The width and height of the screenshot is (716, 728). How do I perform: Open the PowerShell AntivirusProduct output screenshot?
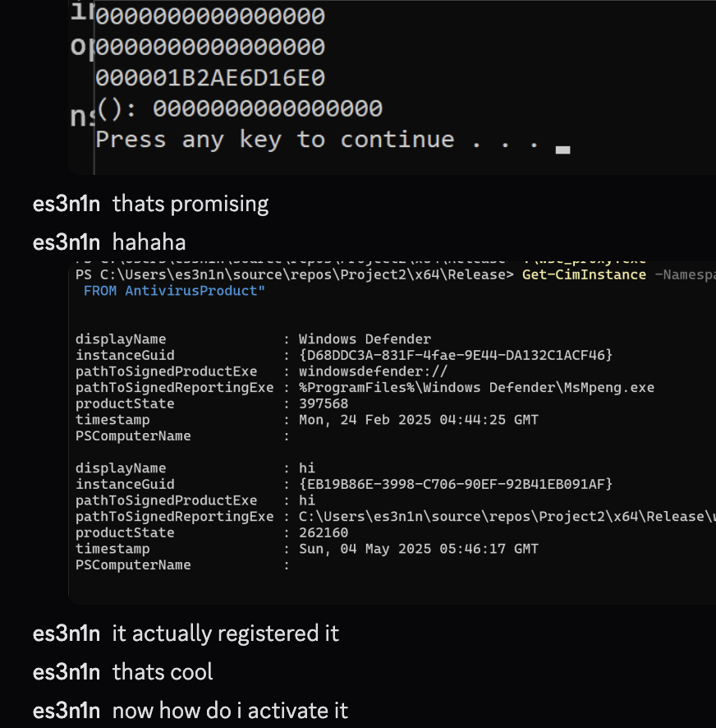pyautogui.click(x=392, y=431)
